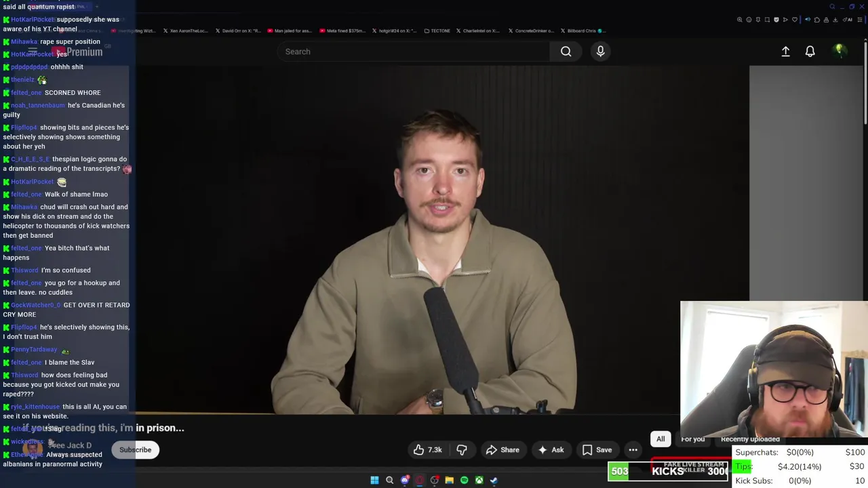The height and width of the screenshot is (488, 868).
Task: Open the browser easy setup sliders menu
Action: click(x=860, y=20)
